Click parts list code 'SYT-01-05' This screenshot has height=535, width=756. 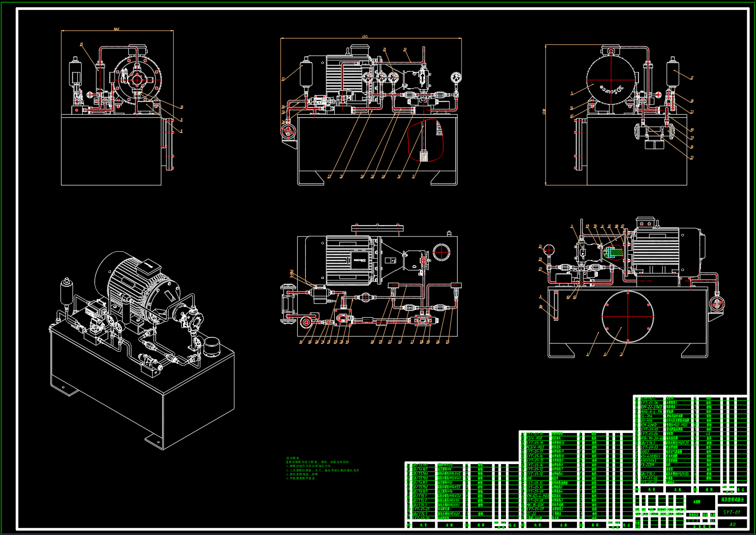(650, 429)
